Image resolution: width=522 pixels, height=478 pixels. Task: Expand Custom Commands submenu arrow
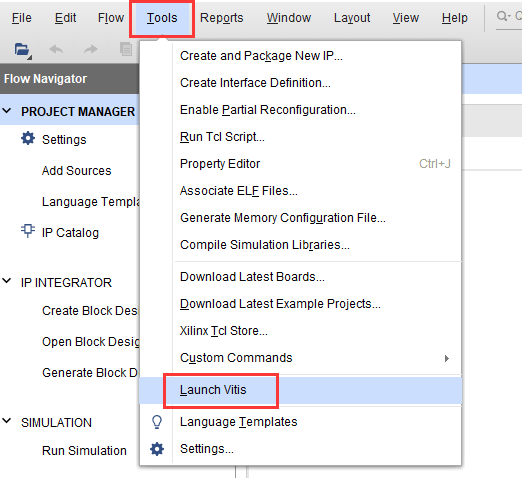(x=447, y=358)
